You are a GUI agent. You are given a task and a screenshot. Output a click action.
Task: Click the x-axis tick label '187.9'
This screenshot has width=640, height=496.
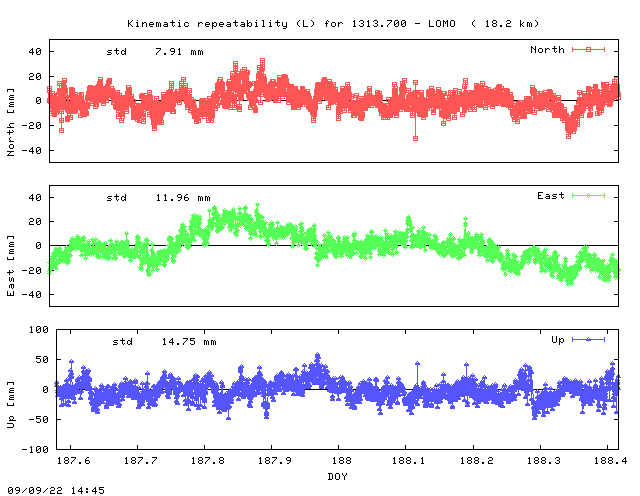(275, 461)
